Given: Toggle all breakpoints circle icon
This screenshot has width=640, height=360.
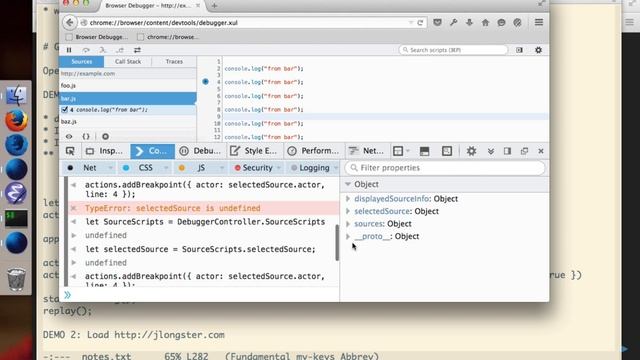Looking at the screenshot, I should pos(105,136).
